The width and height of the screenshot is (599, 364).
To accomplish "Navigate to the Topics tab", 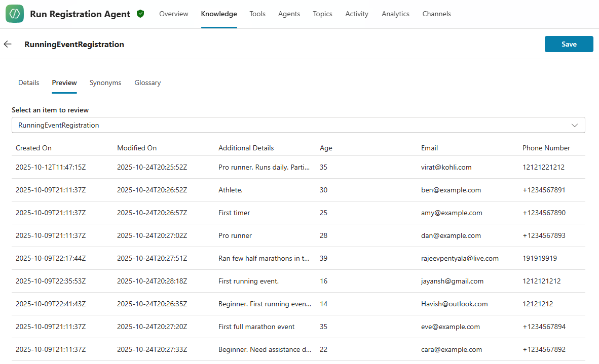I will pos(322,14).
